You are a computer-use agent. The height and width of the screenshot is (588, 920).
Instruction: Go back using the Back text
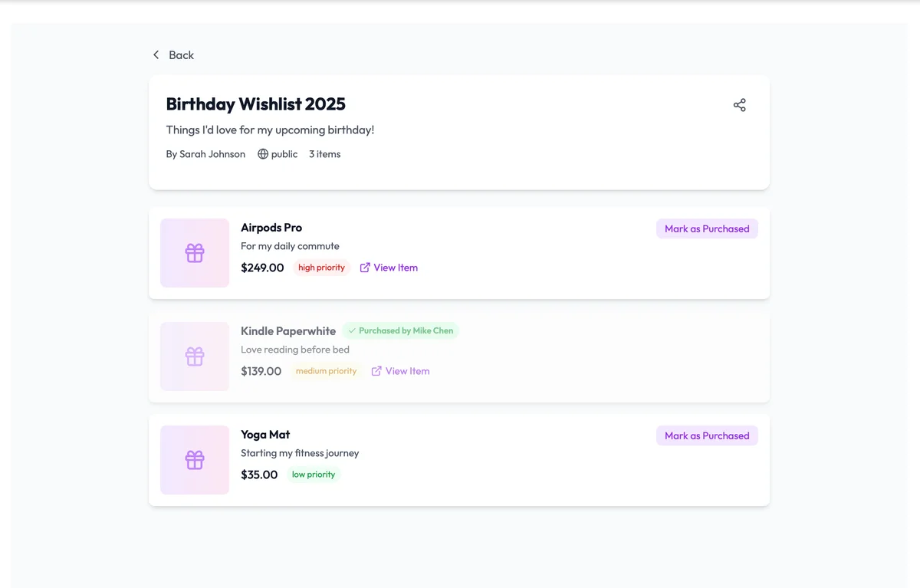tap(182, 55)
